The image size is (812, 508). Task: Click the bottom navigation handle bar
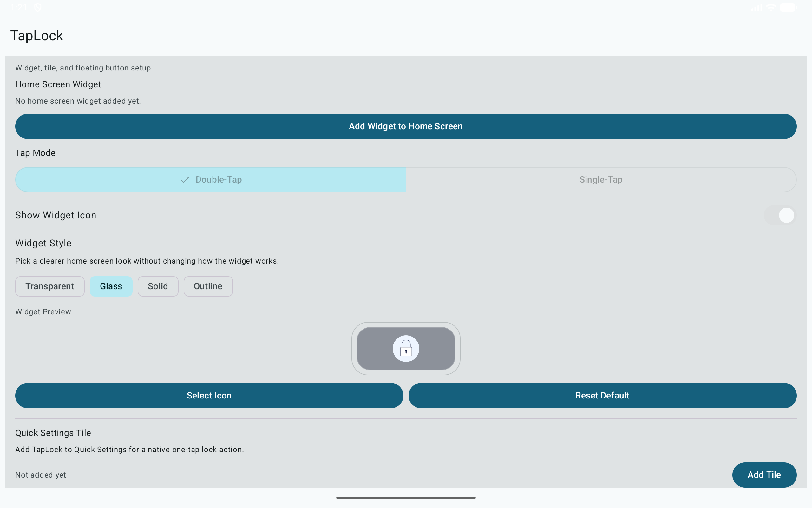coord(406,498)
